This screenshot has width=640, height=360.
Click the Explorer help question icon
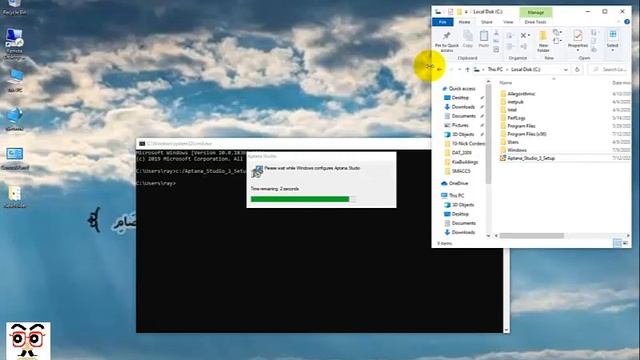(x=627, y=22)
